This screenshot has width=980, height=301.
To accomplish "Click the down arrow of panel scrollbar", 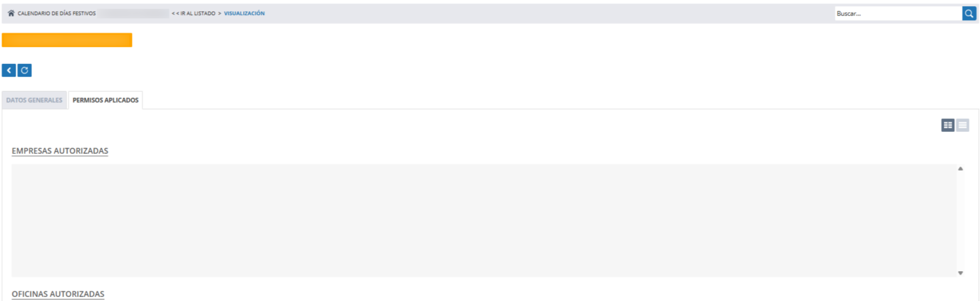I will point(960,272).
